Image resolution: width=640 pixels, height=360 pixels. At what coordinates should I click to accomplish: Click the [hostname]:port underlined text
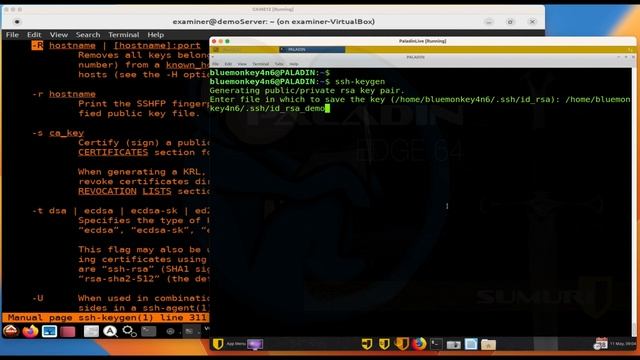click(x=157, y=45)
